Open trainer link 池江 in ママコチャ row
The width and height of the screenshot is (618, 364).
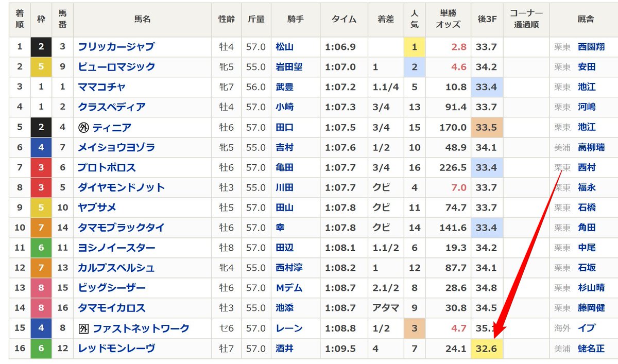coord(587,87)
